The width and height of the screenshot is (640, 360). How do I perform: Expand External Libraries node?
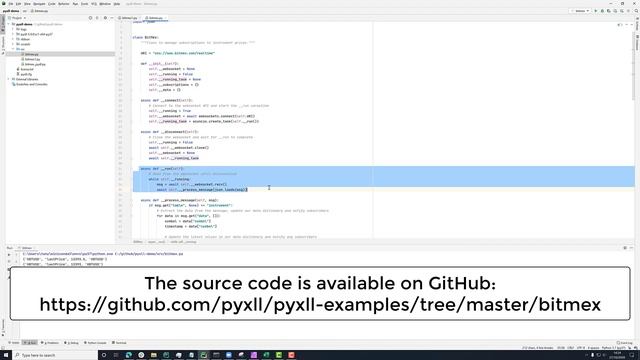click(x=9, y=79)
